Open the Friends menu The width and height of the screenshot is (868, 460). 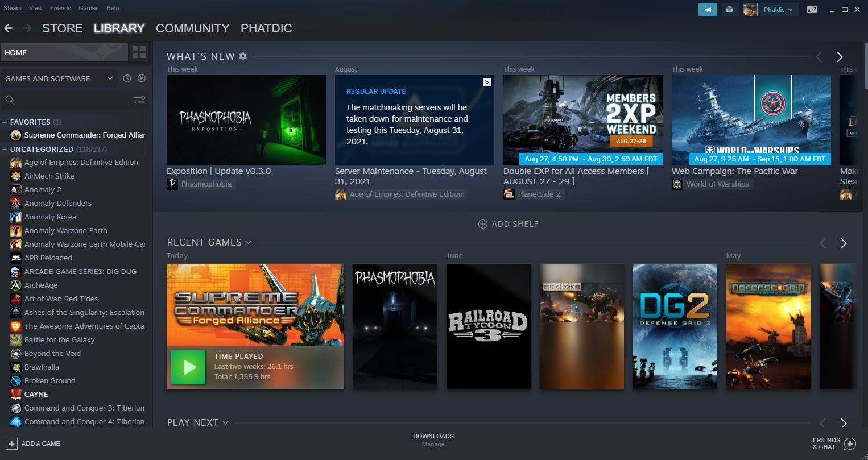coord(60,8)
